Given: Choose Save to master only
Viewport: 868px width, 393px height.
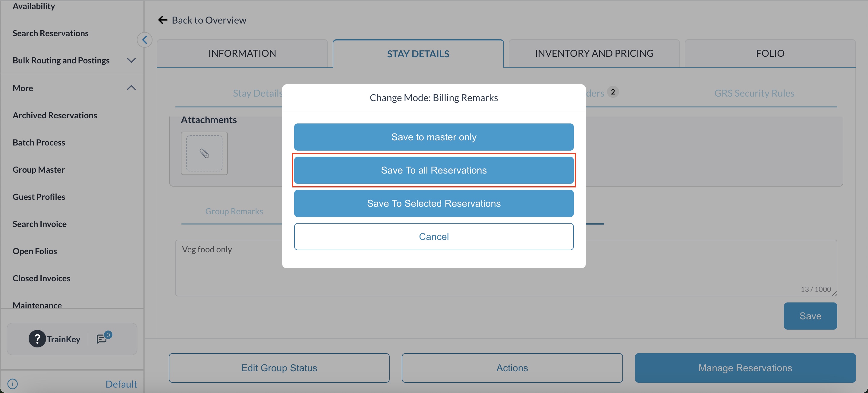Looking at the screenshot, I should (434, 137).
